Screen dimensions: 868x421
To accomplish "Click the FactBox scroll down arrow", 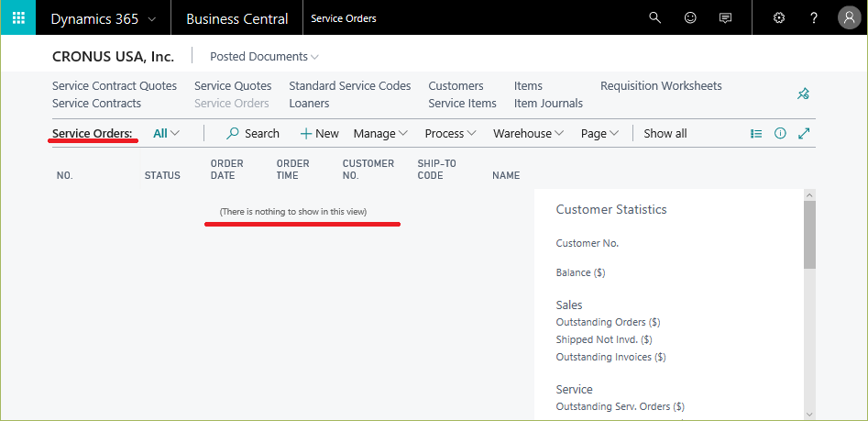I will [x=809, y=414].
